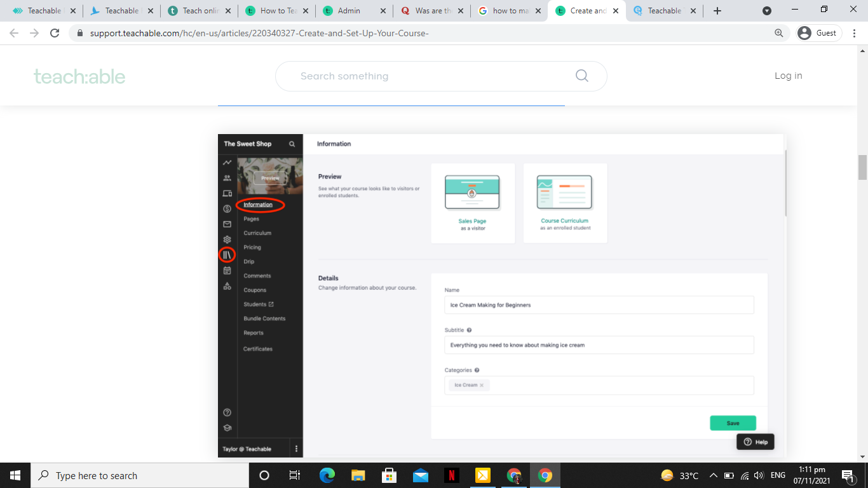Image resolution: width=868 pixels, height=488 pixels.
Task: Open Microsoft Edge from the taskbar
Action: [327, 475]
